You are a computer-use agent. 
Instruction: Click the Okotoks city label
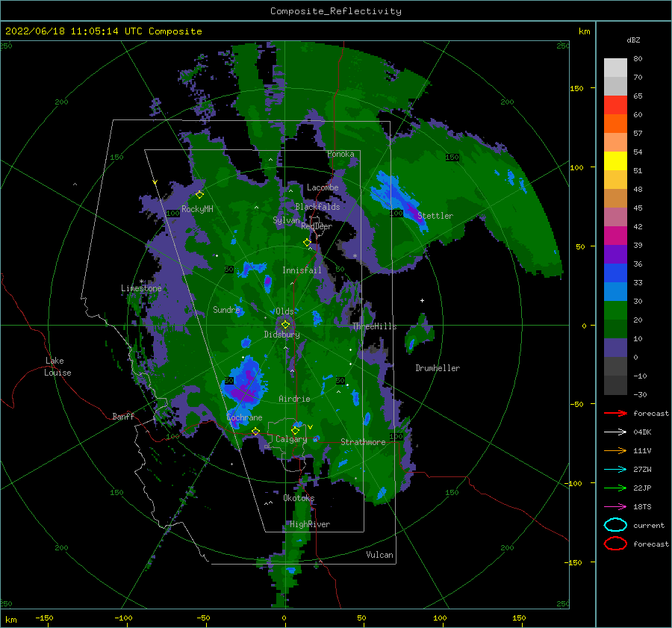pyautogui.click(x=299, y=498)
